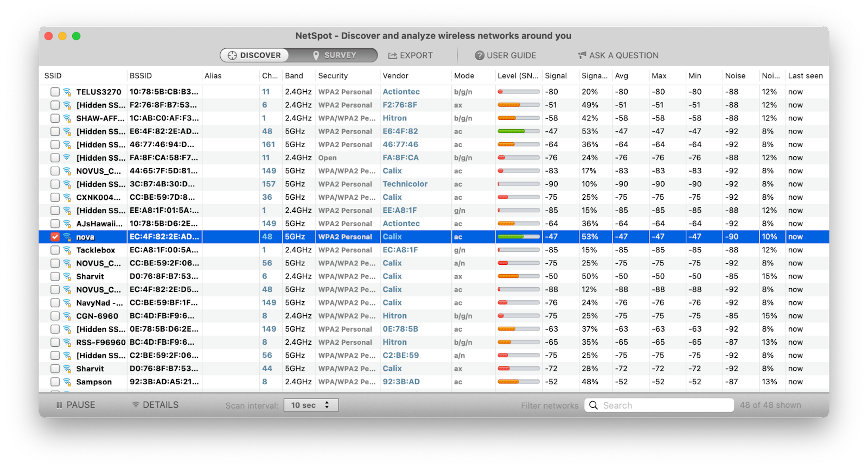Click the location pin Survey icon
Screen dimensions: 868x469
tap(316, 55)
